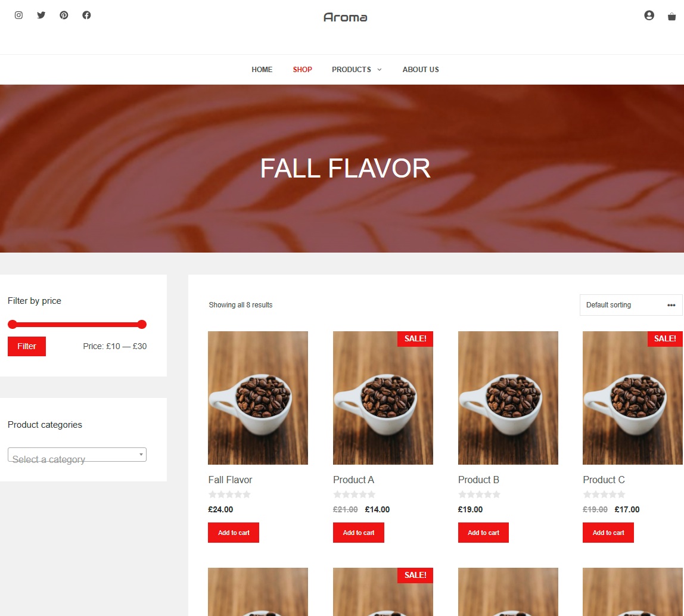The height and width of the screenshot is (616, 684).
Task: Open the user account icon
Action: tap(649, 15)
